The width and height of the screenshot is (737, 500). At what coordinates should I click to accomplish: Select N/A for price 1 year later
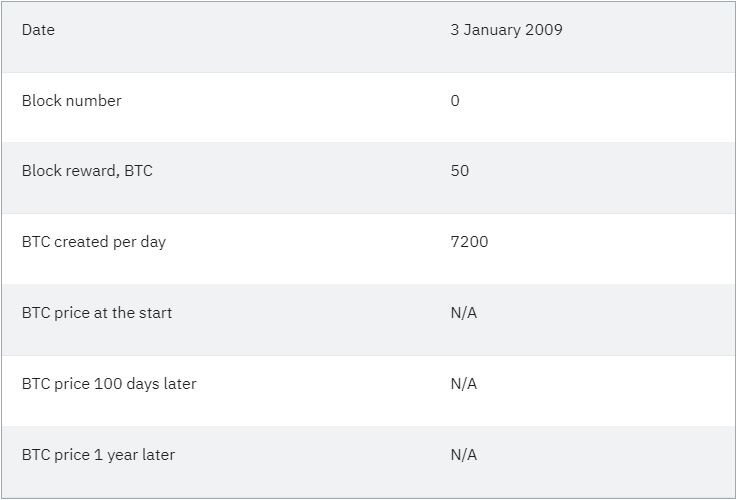(464, 455)
